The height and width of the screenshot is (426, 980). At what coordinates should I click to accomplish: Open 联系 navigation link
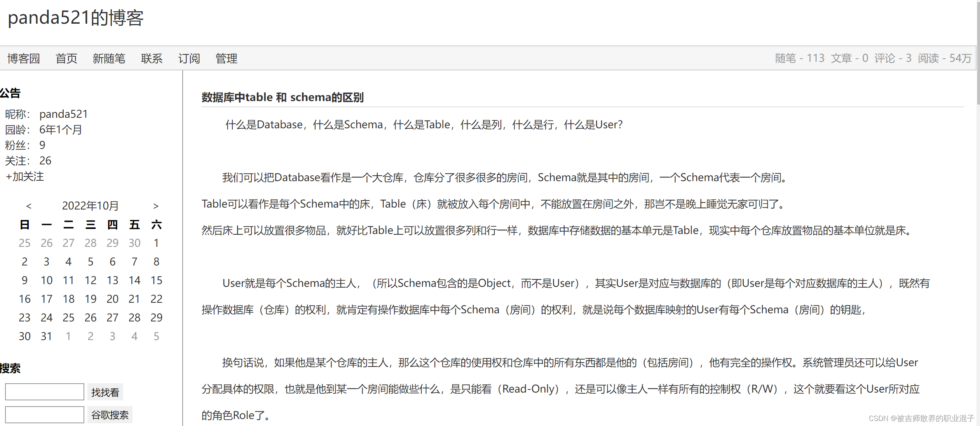152,58
